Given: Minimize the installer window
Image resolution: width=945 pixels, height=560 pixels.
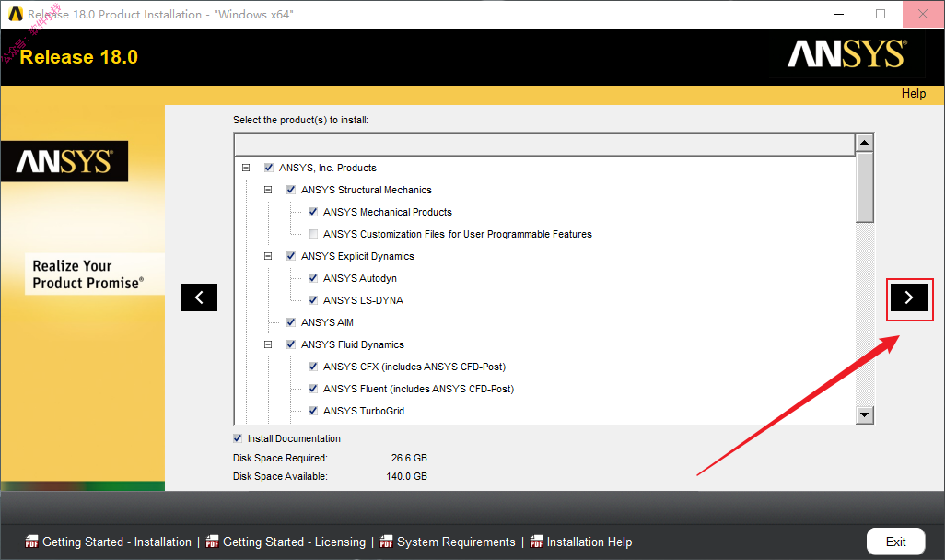Looking at the screenshot, I should pyautogui.click(x=839, y=14).
